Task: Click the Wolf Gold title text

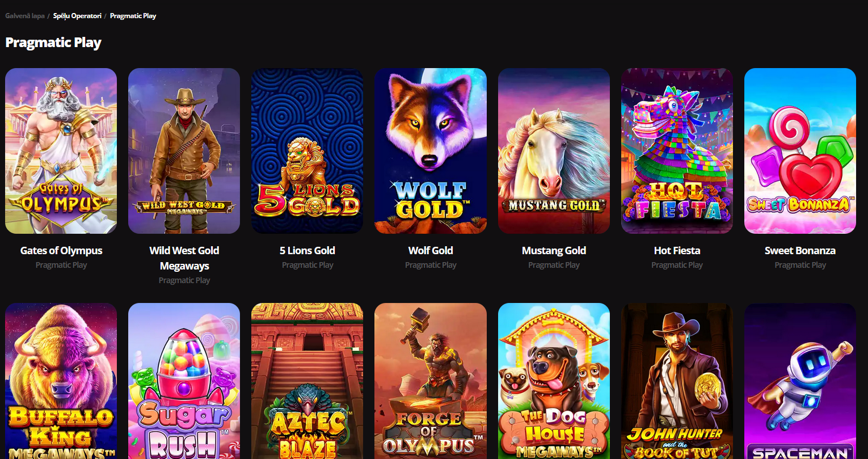Action: [431, 250]
